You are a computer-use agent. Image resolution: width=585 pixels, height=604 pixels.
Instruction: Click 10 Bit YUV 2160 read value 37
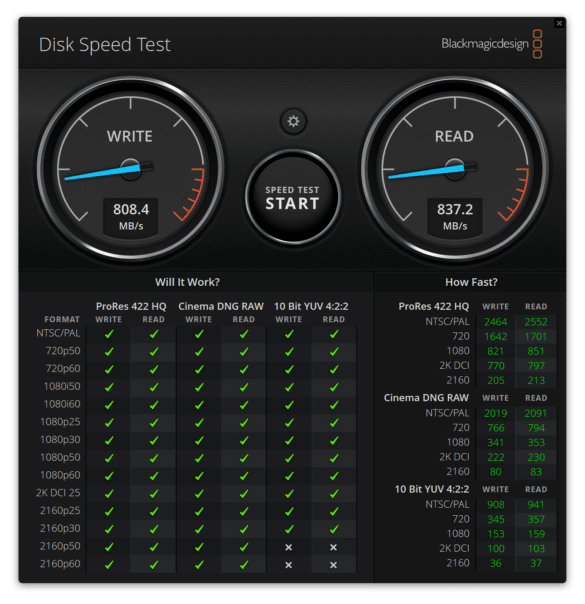[x=536, y=563]
